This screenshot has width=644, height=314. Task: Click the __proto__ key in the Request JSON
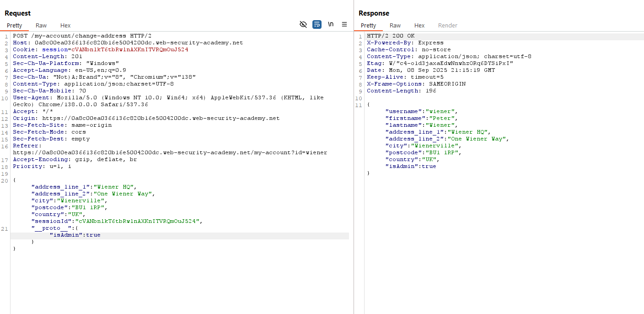click(52, 228)
